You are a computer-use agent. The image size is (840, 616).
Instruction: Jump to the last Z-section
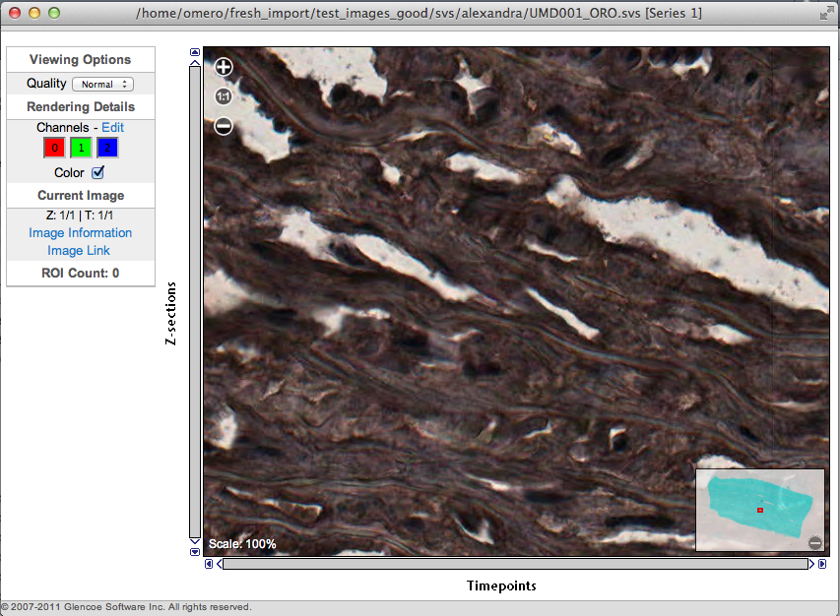[195, 552]
